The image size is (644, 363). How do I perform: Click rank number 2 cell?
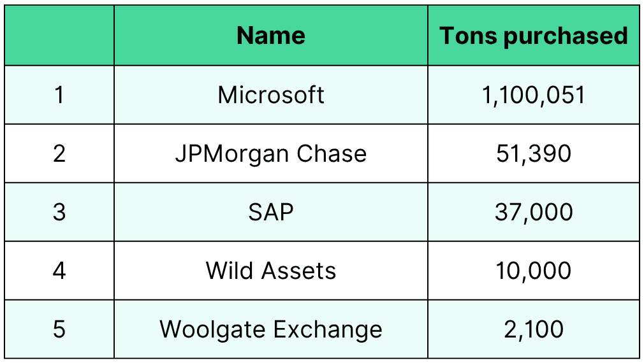coord(59,153)
